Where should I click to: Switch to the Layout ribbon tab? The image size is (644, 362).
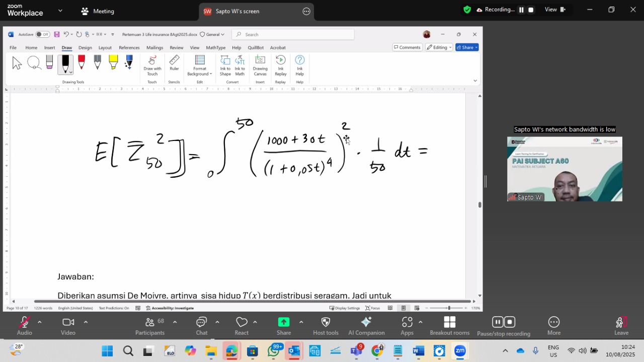105,48
